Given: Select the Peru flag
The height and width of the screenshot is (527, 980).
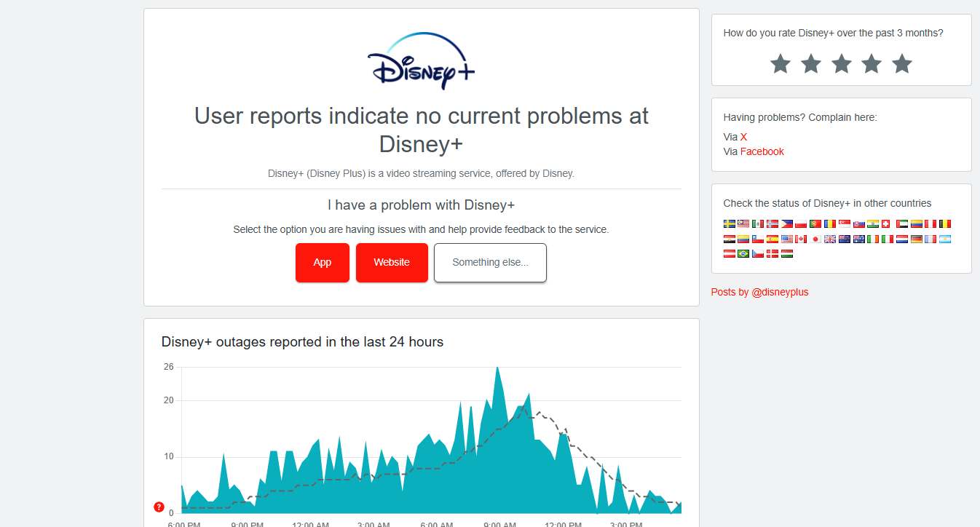Looking at the screenshot, I should point(930,224).
